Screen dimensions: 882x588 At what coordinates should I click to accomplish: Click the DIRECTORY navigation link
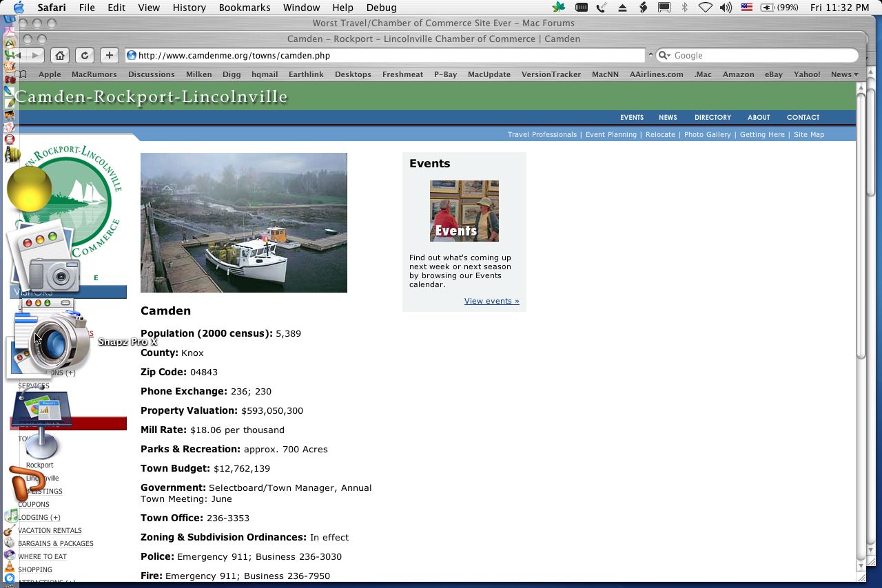click(712, 118)
